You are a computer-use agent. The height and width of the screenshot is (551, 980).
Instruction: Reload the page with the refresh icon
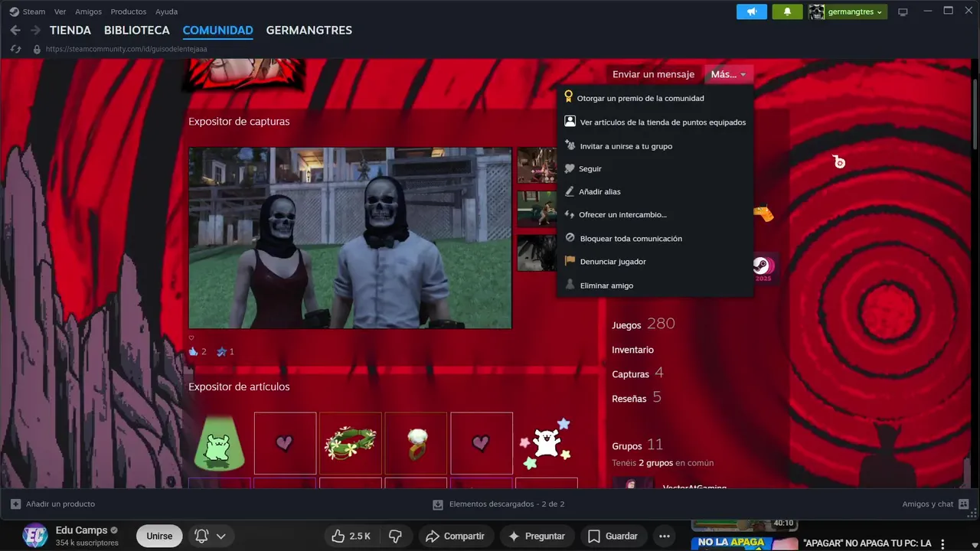tap(15, 49)
